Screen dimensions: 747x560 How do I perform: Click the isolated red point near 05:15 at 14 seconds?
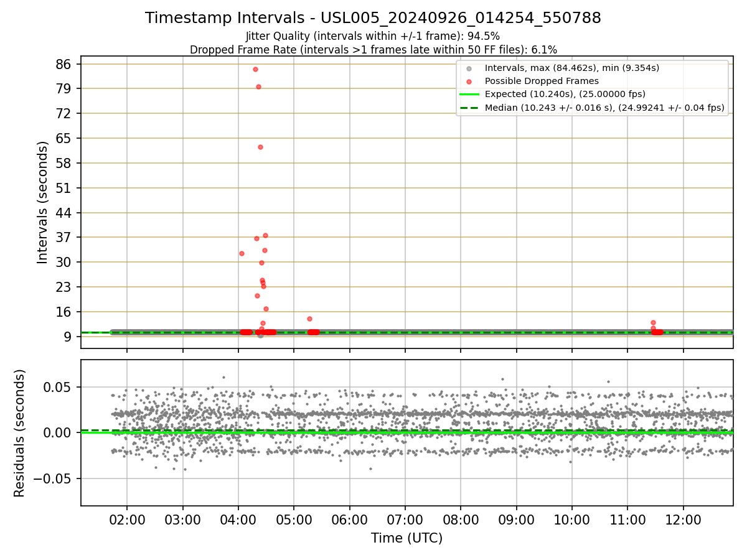pyautogui.click(x=309, y=319)
